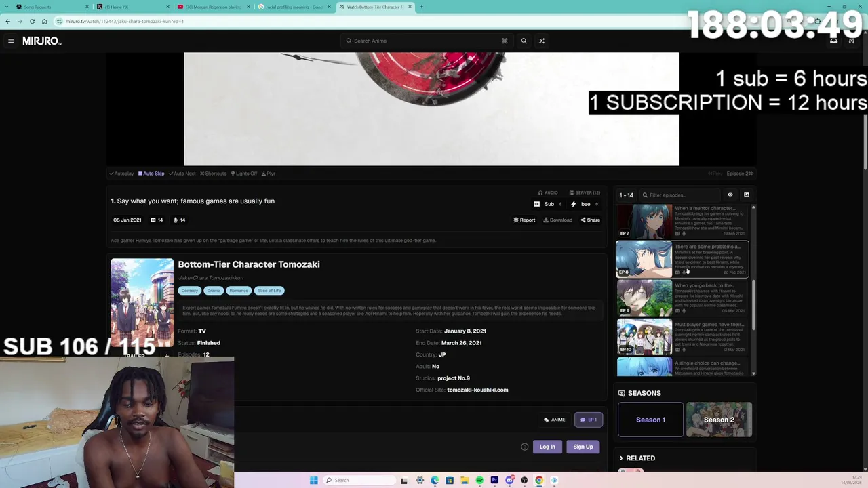The width and height of the screenshot is (868, 488).
Task: Toggle the Autoplay option
Action: pos(121,174)
